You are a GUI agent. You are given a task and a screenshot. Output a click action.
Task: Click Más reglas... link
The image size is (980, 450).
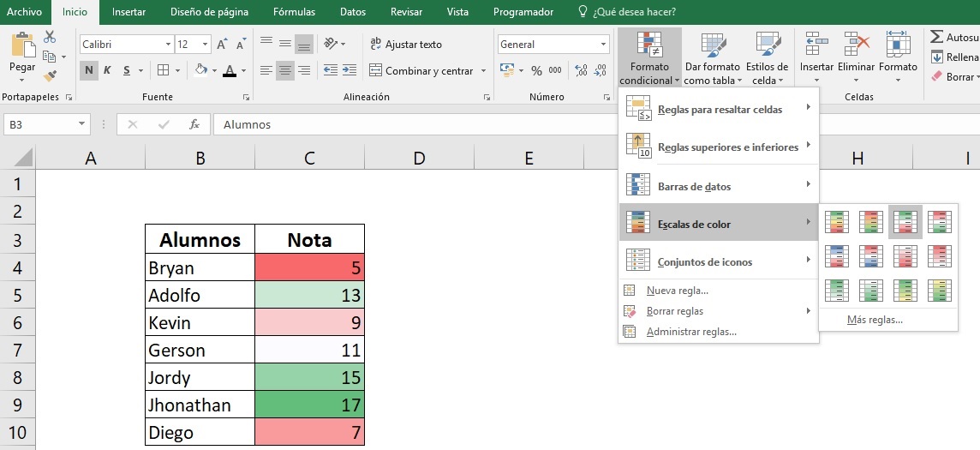point(874,320)
